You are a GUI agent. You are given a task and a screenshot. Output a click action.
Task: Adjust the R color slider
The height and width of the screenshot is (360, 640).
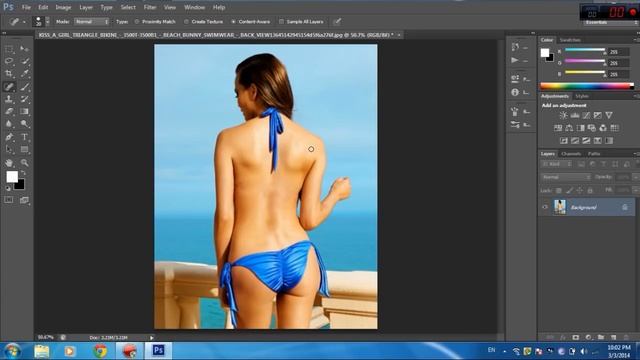[x=585, y=50]
